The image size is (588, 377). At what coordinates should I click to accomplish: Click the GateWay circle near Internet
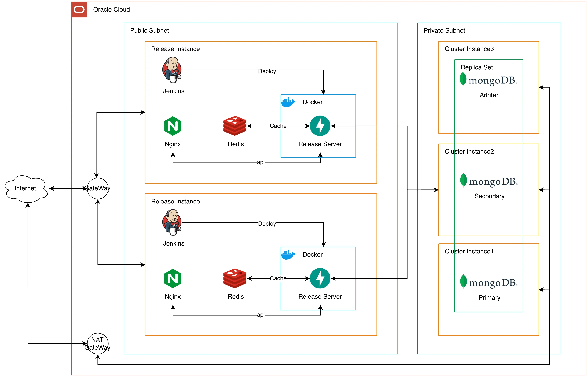pyautogui.click(x=98, y=188)
